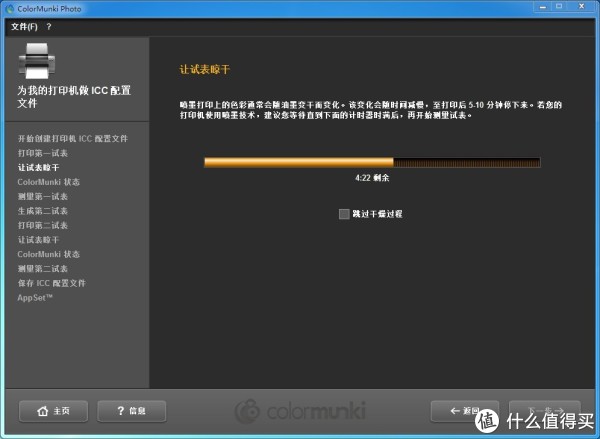Select step 保存 ICC 配置文件
The width and height of the screenshot is (600, 439).
pyautogui.click(x=52, y=283)
